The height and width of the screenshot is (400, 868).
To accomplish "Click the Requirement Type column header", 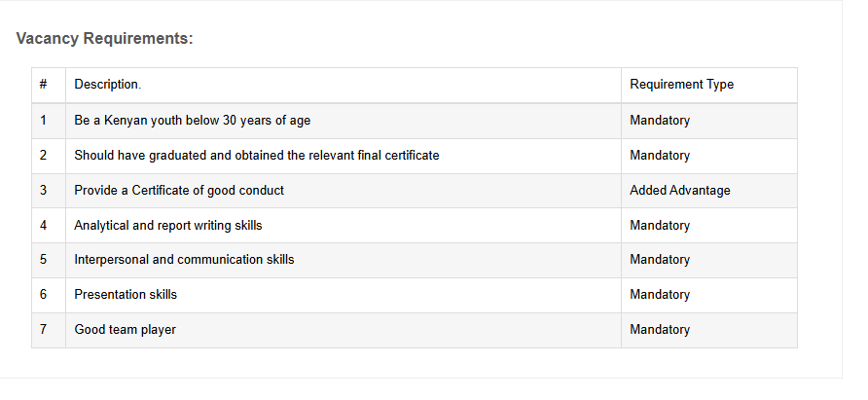I will coord(681,85).
